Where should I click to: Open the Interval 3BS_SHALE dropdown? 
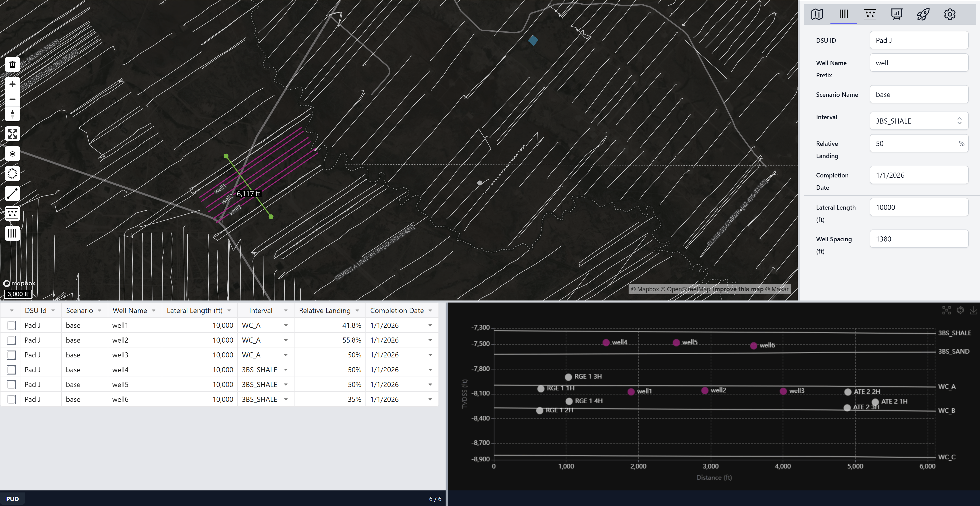click(x=919, y=121)
